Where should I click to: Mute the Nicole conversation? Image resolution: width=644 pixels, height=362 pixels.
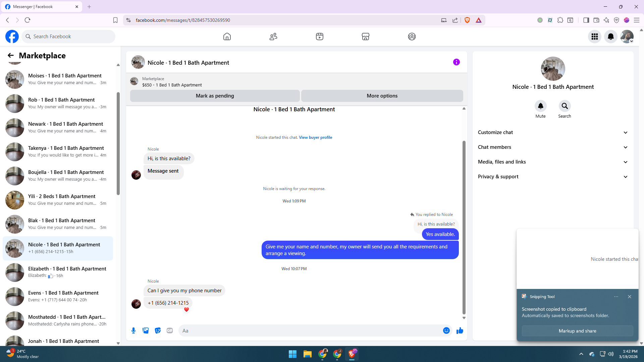tap(540, 106)
